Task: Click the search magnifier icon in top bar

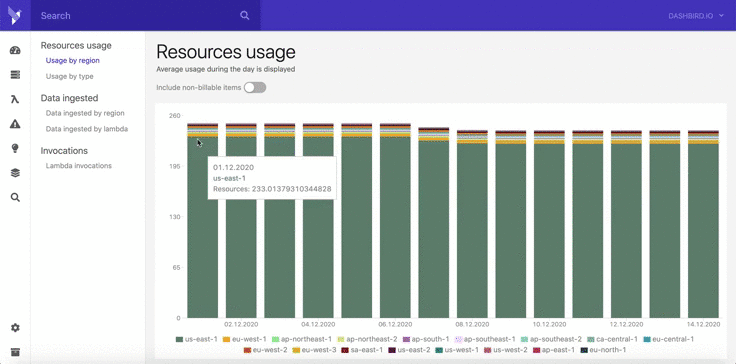Action: pyautogui.click(x=245, y=15)
